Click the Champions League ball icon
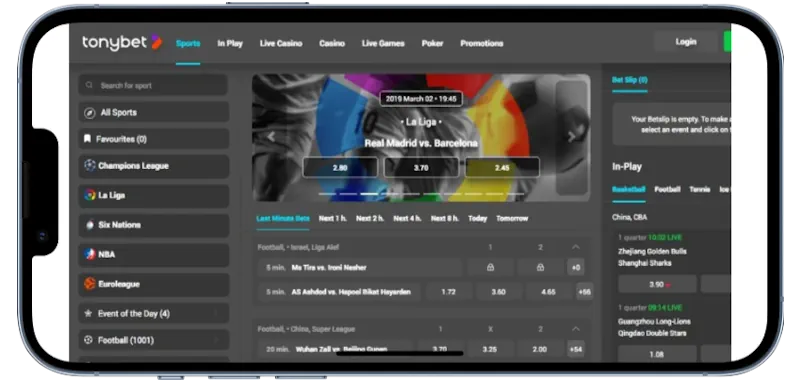The height and width of the screenshot is (380, 800). point(90,166)
